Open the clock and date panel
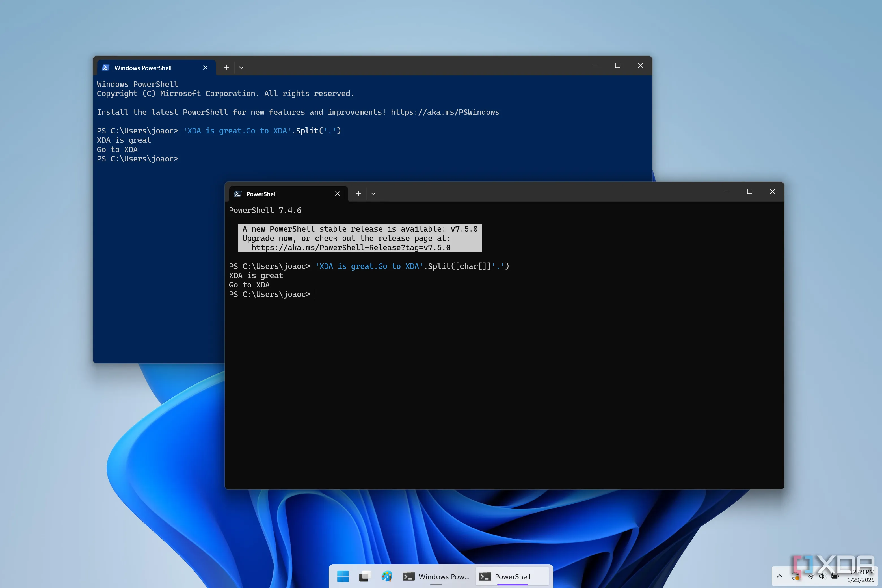The image size is (882, 588). pos(861,576)
